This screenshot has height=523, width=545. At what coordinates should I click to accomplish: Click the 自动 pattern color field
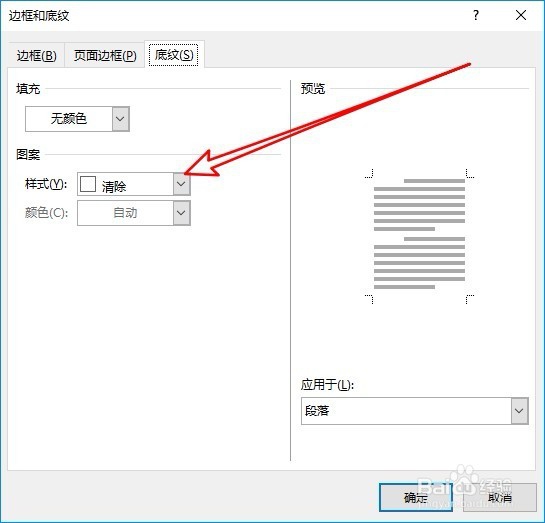(x=133, y=213)
